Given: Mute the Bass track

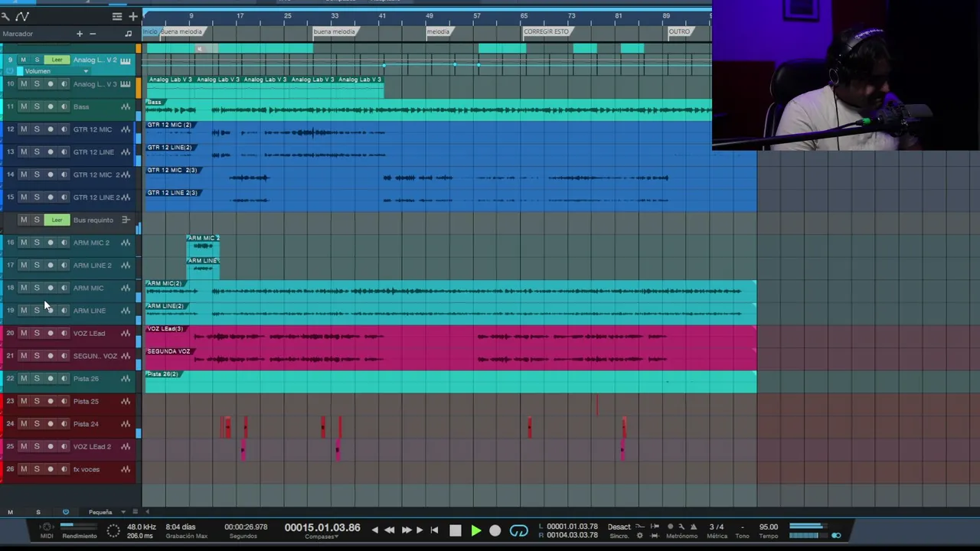Looking at the screenshot, I should (23, 107).
